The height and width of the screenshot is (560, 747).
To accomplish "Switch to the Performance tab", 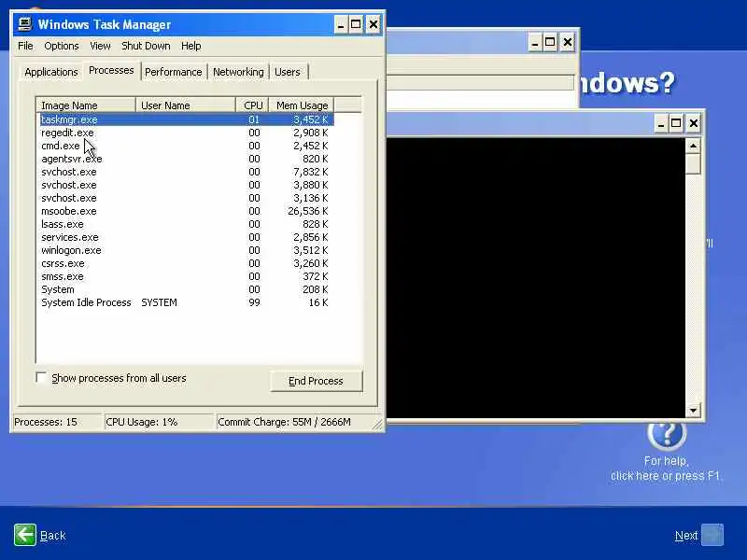I will click(x=174, y=72).
